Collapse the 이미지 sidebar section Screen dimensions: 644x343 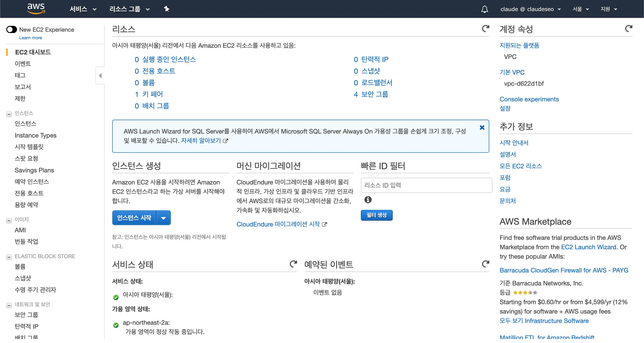(x=9, y=220)
